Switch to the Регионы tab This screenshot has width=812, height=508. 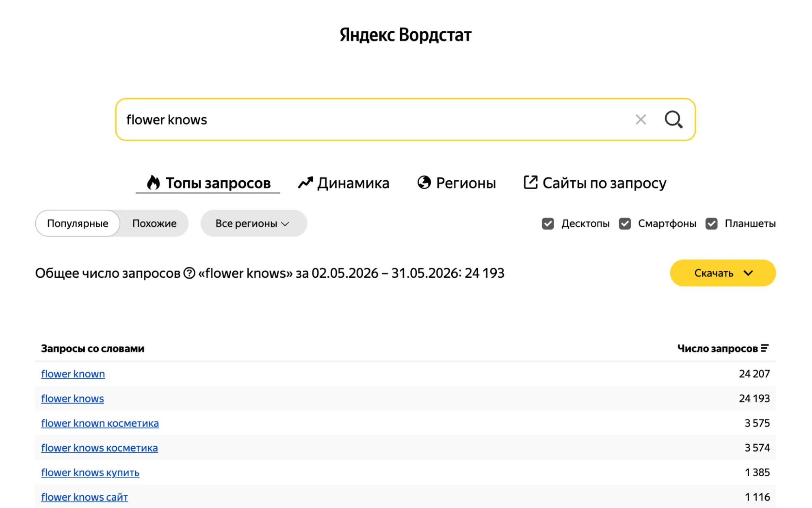coord(457,183)
